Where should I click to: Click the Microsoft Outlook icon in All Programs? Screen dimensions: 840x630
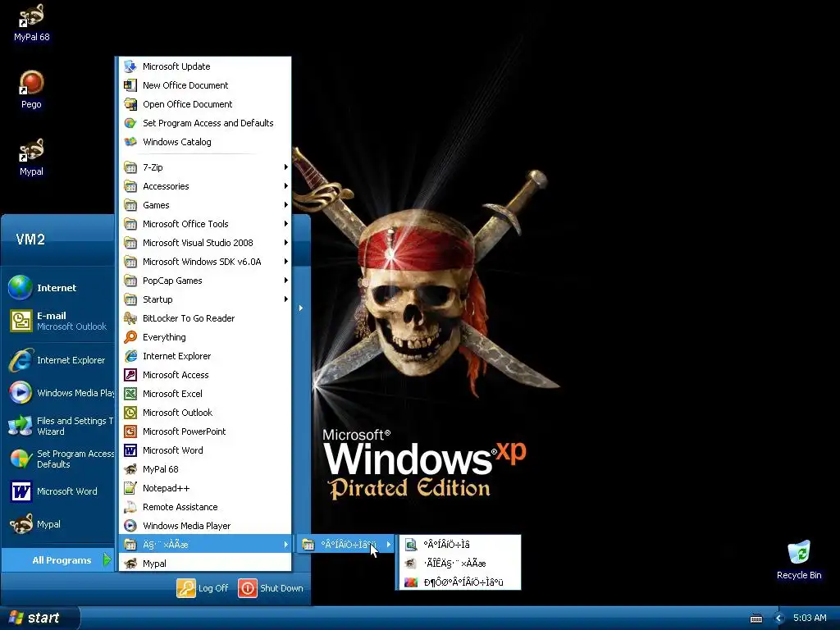pyautogui.click(x=130, y=413)
